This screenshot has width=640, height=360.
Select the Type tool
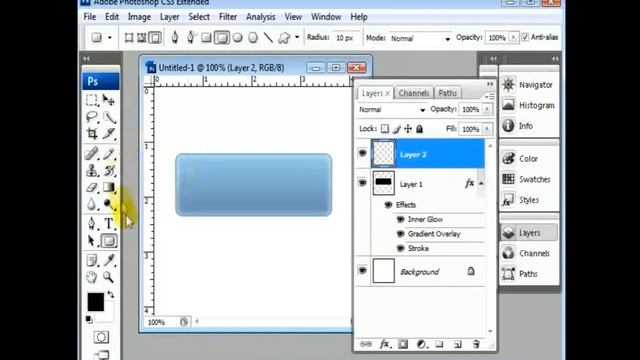coord(109,224)
